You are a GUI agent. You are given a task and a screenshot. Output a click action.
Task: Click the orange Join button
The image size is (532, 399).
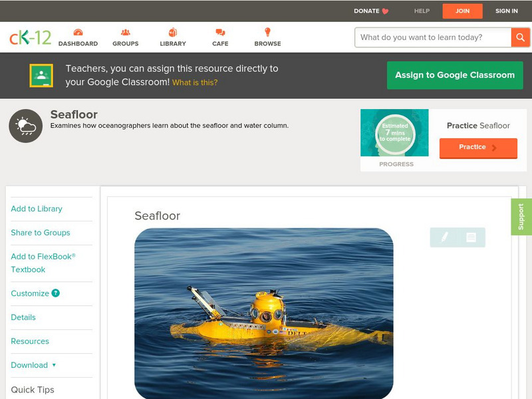[462, 11]
